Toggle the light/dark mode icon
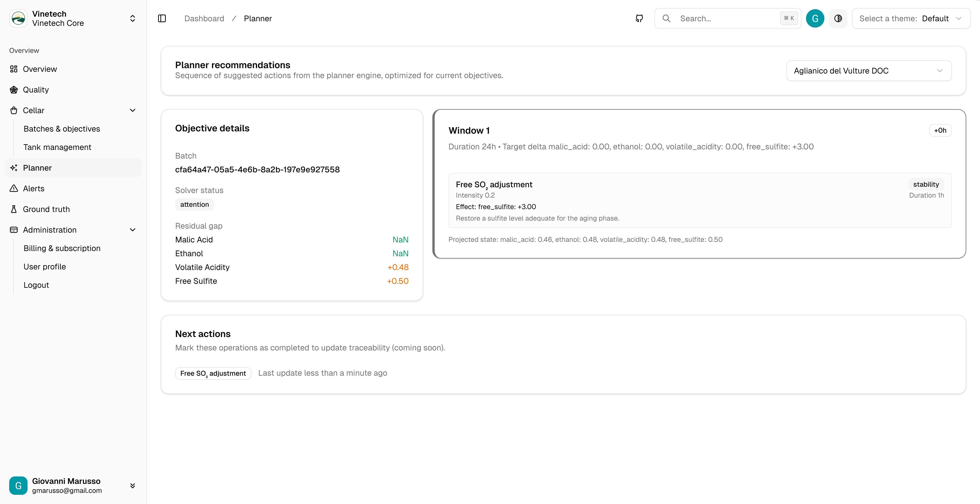 pos(838,18)
